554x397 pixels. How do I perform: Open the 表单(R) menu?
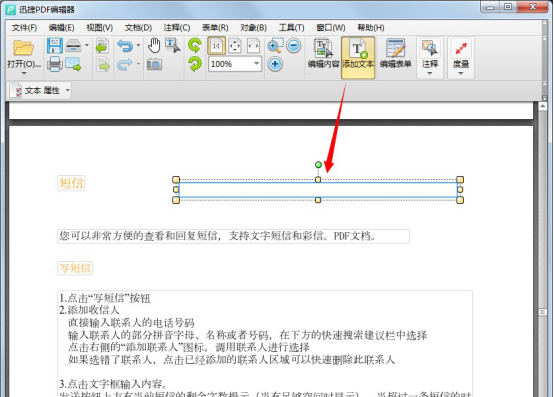(215, 28)
